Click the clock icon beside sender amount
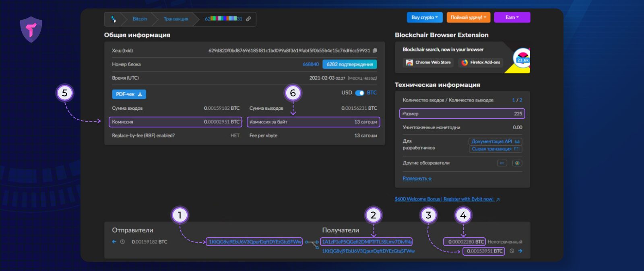This screenshot has height=271, width=644. coord(122,242)
